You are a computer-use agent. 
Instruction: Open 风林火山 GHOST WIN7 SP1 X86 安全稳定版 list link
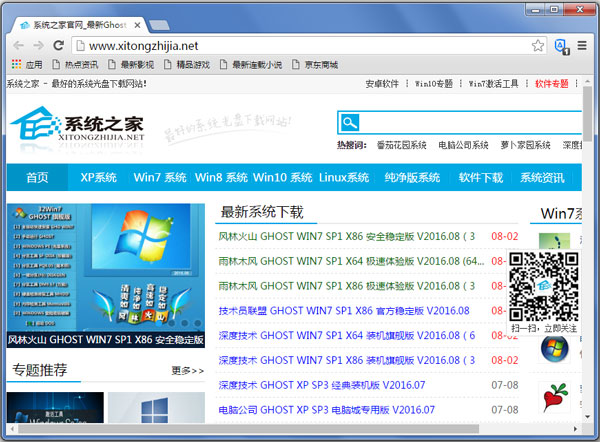pyautogui.click(x=346, y=236)
